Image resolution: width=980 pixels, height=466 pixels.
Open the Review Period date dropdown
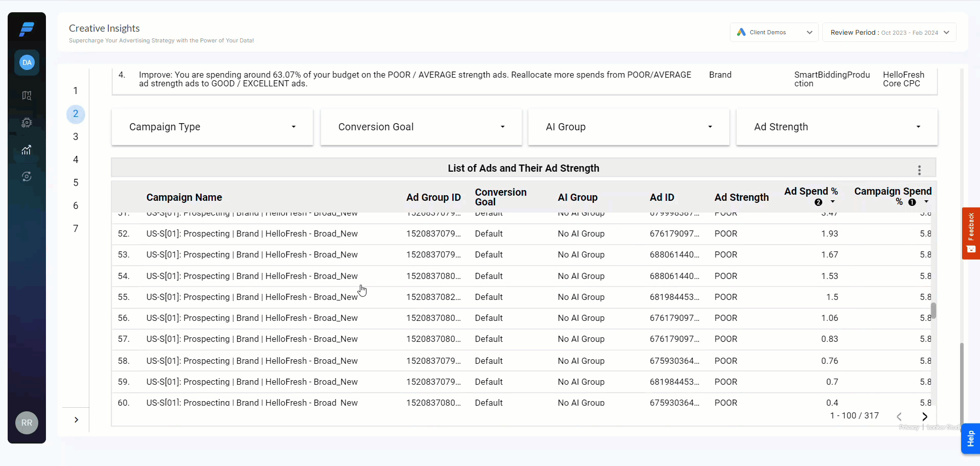[x=889, y=32]
